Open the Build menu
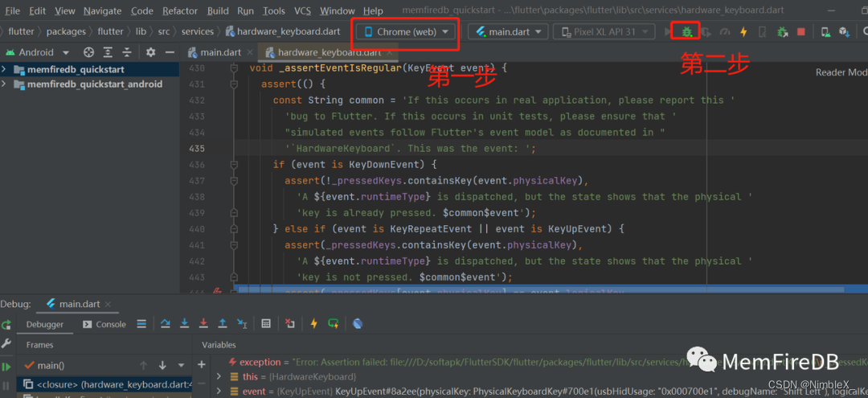Image resolution: width=868 pixels, height=398 pixels. tap(218, 10)
